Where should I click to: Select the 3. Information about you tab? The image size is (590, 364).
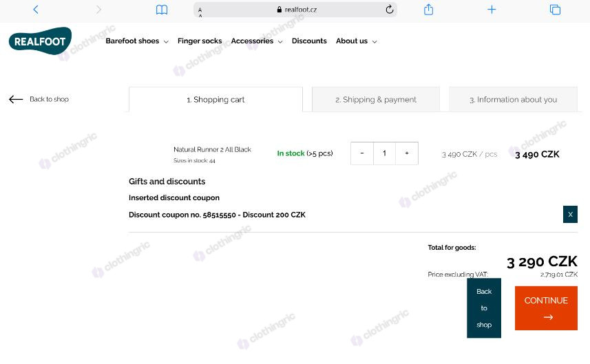tap(514, 100)
